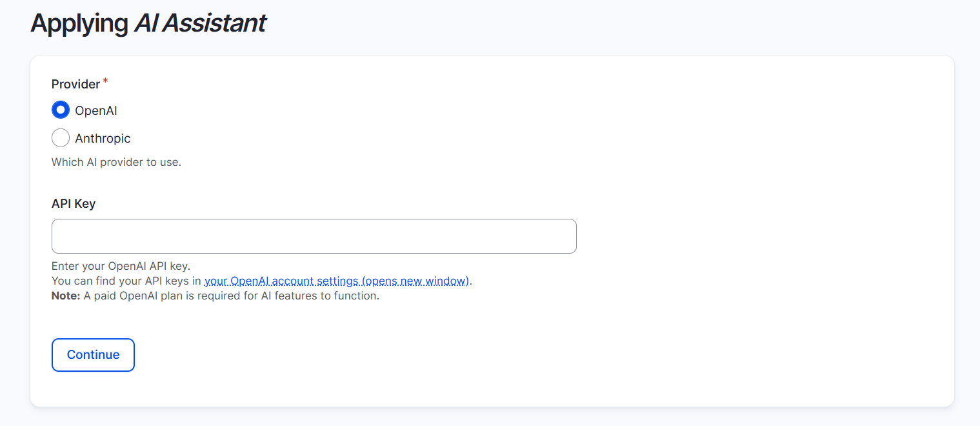Click the "Which AI provider to use." help text
Image resolution: width=980 pixels, height=426 pixels.
click(x=116, y=162)
